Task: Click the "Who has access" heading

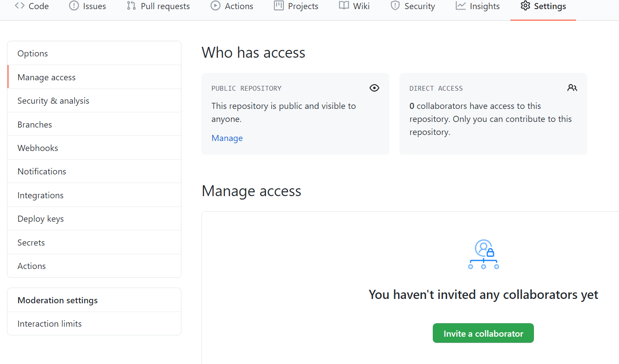Action: [x=254, y=52]
